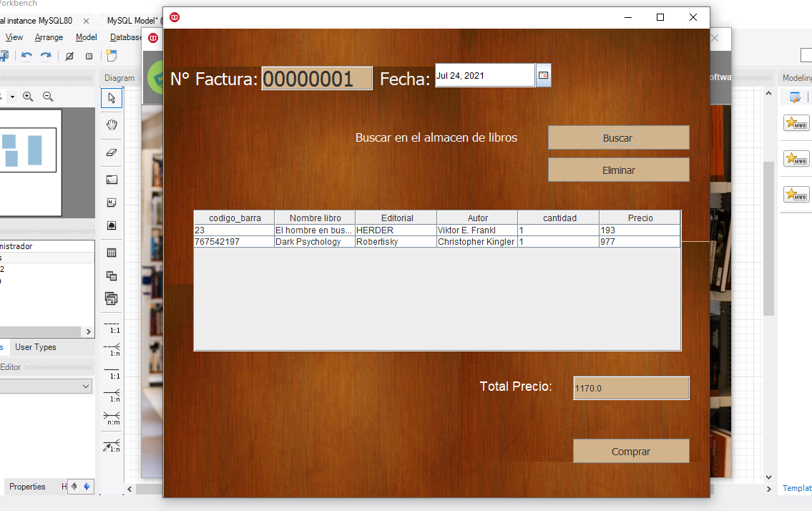Pick the 1:n existing columns relationship tool
Image resolution: width=812 pixels, height=511 pixels.
(112, 446)
